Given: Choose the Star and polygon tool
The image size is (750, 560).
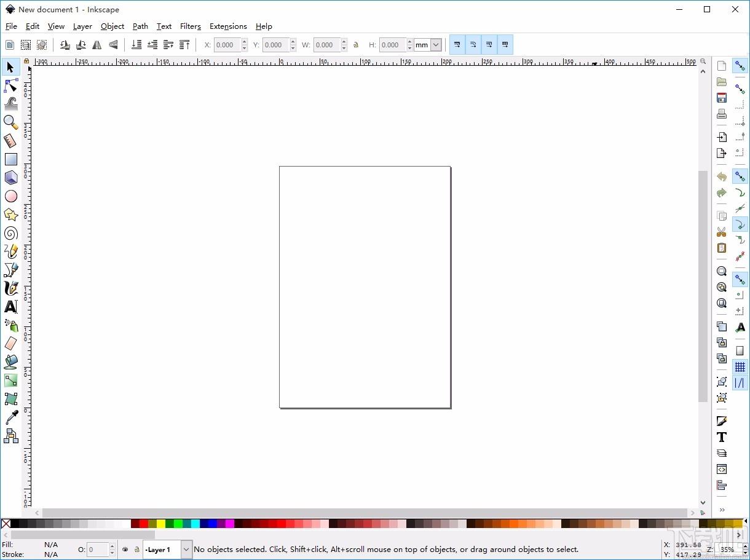Looking at the screenshot, I should 10,215.
